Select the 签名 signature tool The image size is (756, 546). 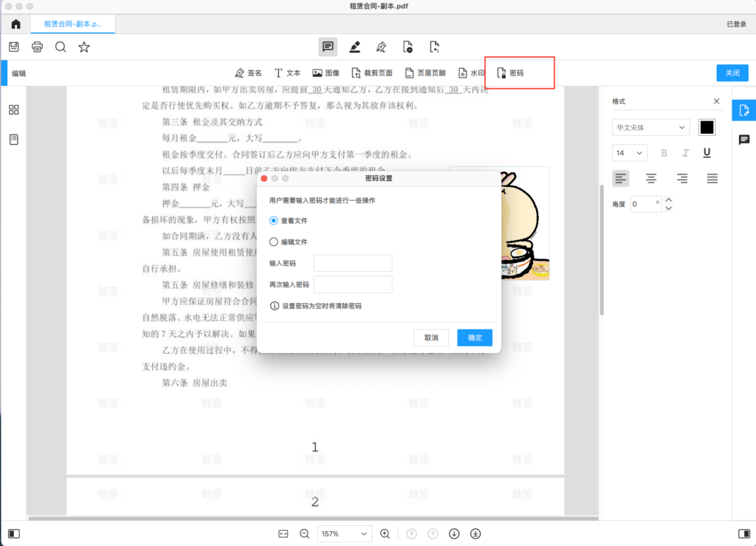click(248, 73)
